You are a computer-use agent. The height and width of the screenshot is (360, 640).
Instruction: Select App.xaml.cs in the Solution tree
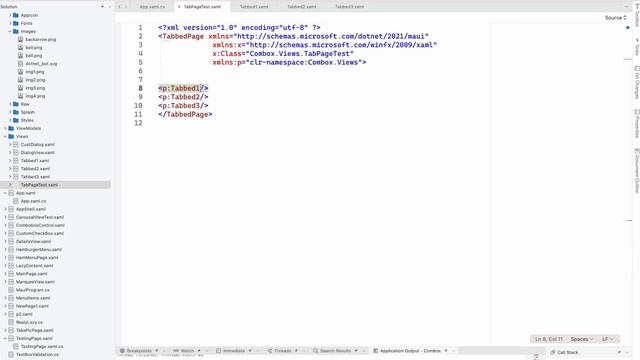tap(33, 201)
